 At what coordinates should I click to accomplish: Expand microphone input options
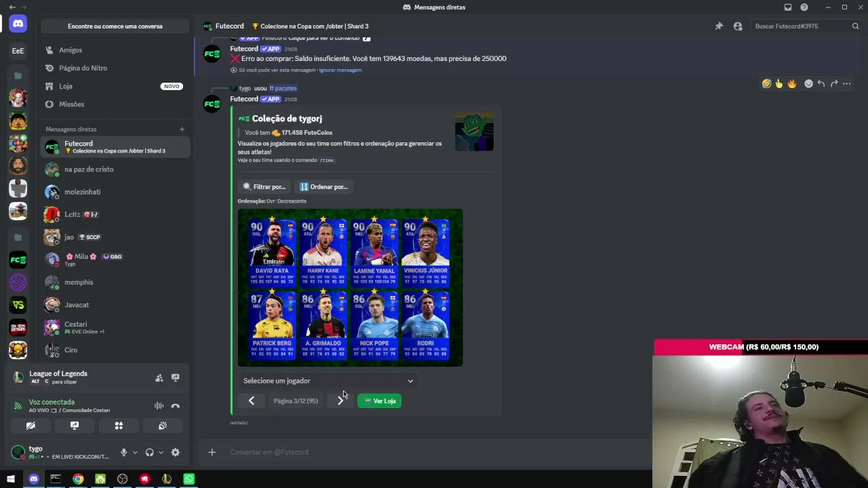(135, 452)
